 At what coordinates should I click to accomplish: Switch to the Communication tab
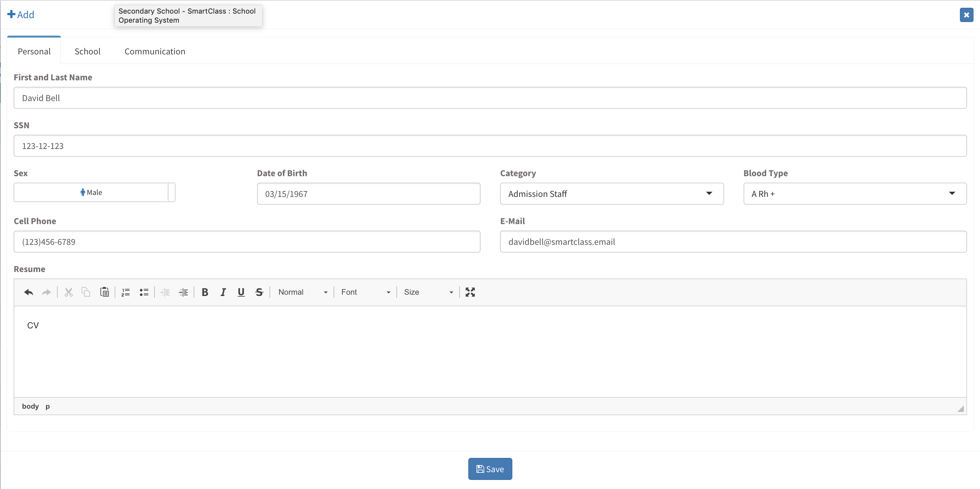(155, 51)
